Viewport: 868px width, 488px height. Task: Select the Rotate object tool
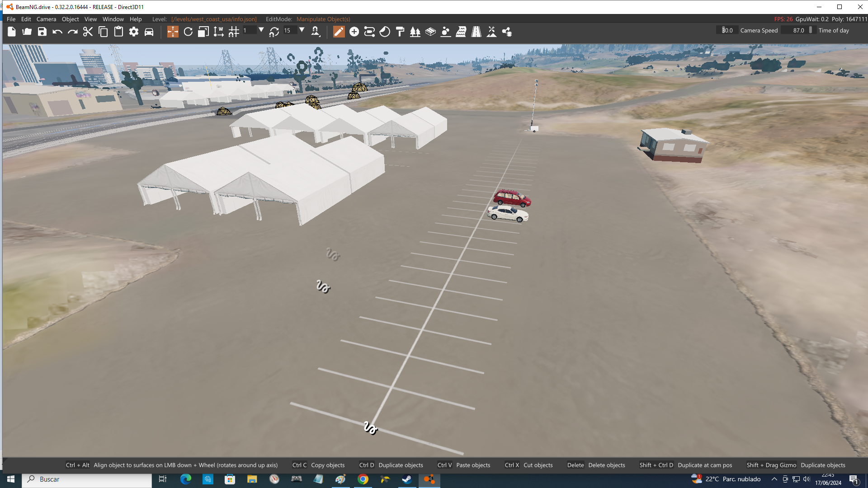click(188, 32)
